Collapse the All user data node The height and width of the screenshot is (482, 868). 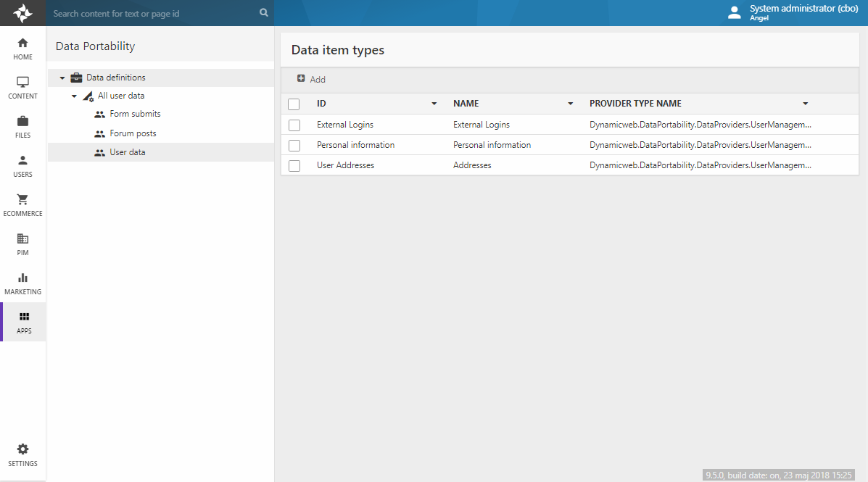coord(74,96)
